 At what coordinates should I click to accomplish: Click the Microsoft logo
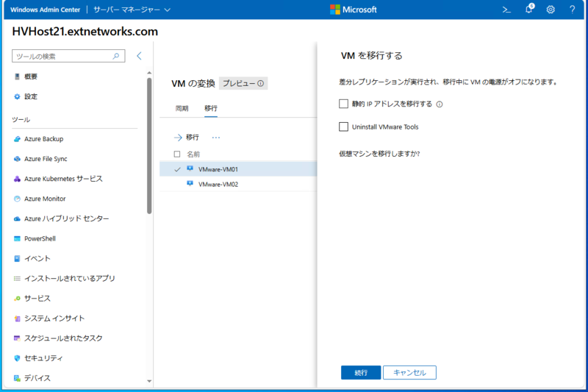click(354, 10)
